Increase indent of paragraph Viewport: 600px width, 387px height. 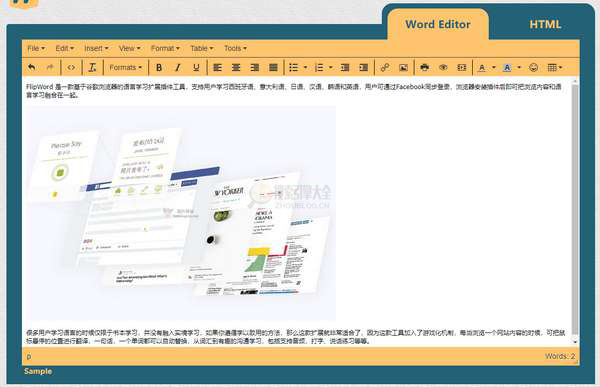pyautogui.click(x=364, y=68)
